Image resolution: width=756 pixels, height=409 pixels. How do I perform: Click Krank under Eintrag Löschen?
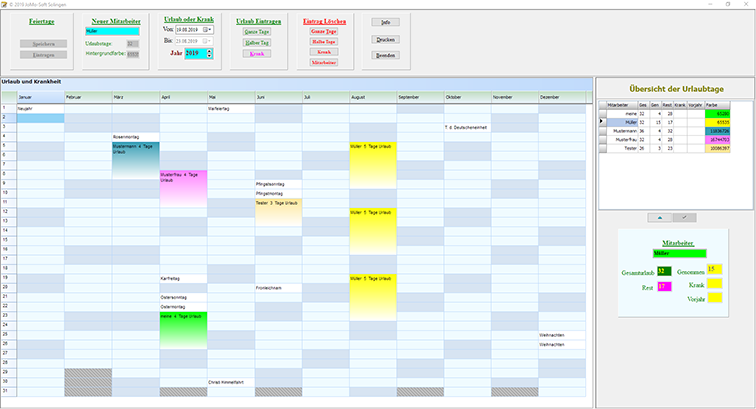tap(323, 52)
